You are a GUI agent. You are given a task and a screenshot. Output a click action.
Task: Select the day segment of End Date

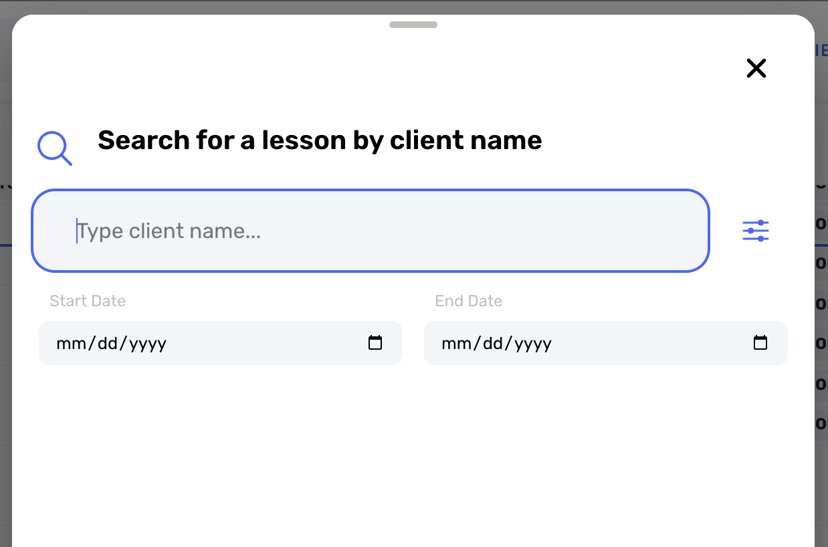[x=494, y=343]
